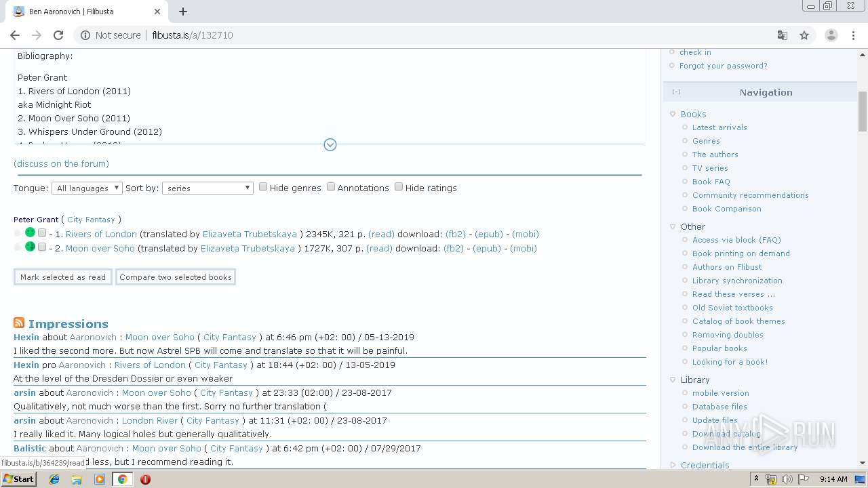This screenshot has width=868, height=488.
Task: Open translator Elizaveta Trubetskaya link for Rivers of London
Action: click(250, 234)
